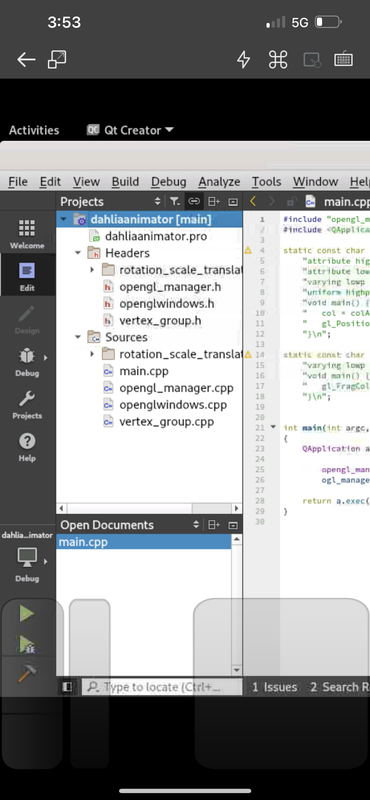The height and width of the screenshot is (800, 370).
Task: Collapse the Headers folder
Action: coord(78,253)
